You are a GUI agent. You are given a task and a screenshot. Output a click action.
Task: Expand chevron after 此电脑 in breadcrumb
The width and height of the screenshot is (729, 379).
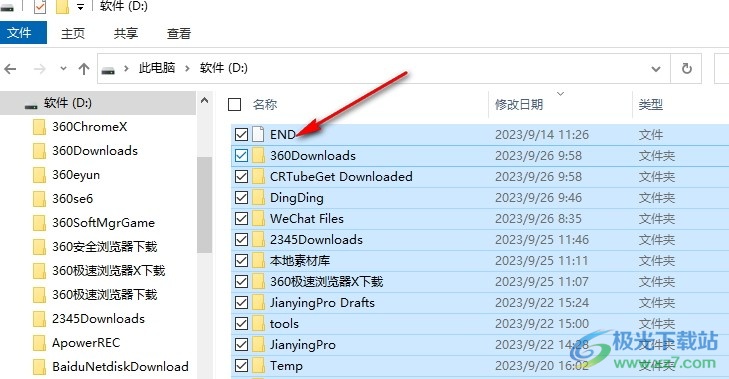[187, 69]
